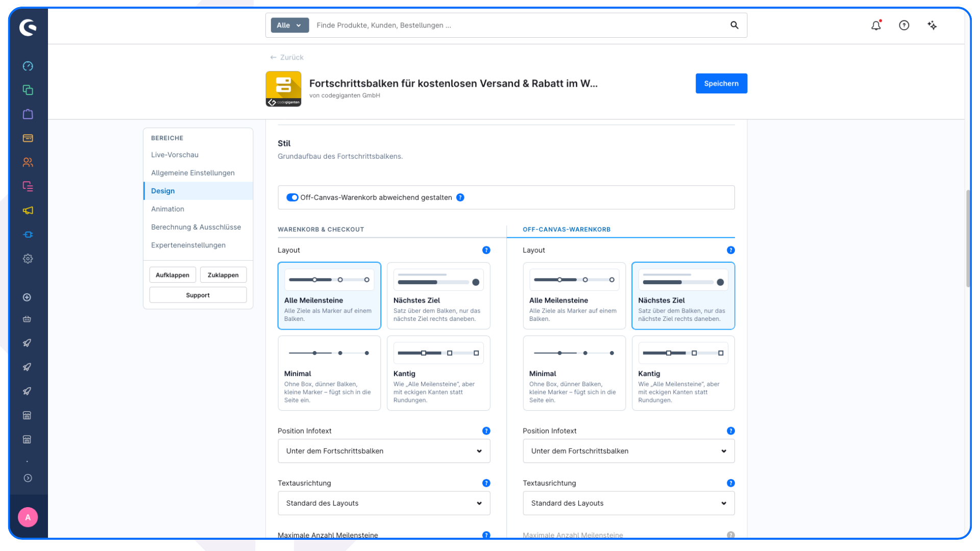The image size is (980, 551).
Task: Select Kantig layout for Off-Canvas-Warenkorb
Action: tap(683, 373)
